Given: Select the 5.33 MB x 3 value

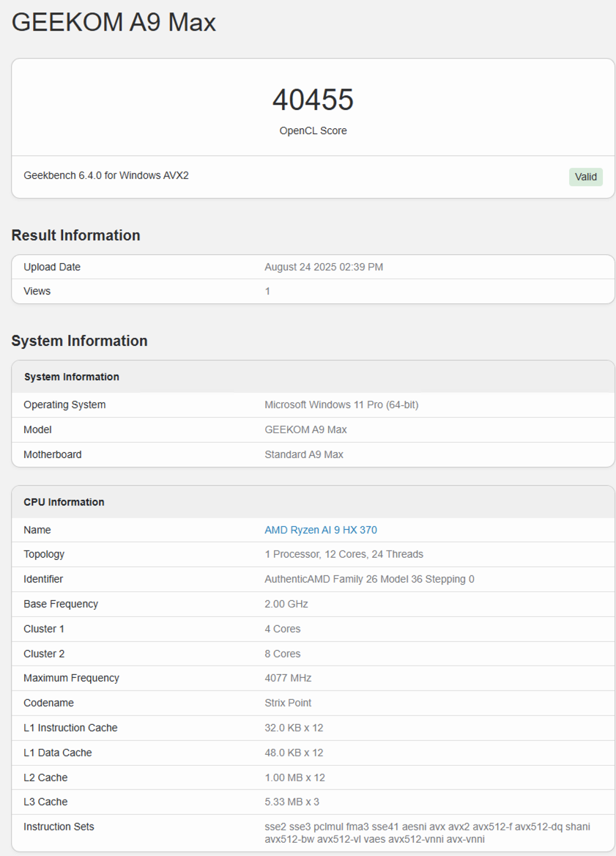Looking at the screenshot, I should [x=292, y=802].
